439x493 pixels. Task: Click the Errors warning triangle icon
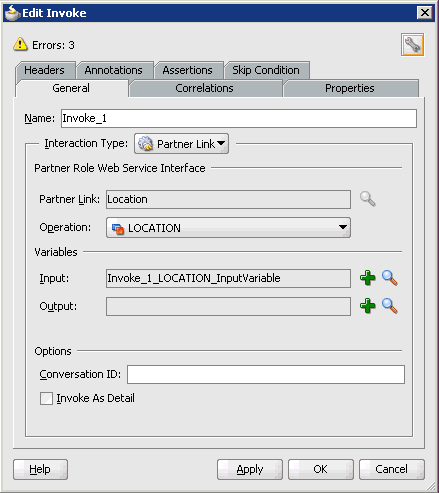tap(20, 44)
